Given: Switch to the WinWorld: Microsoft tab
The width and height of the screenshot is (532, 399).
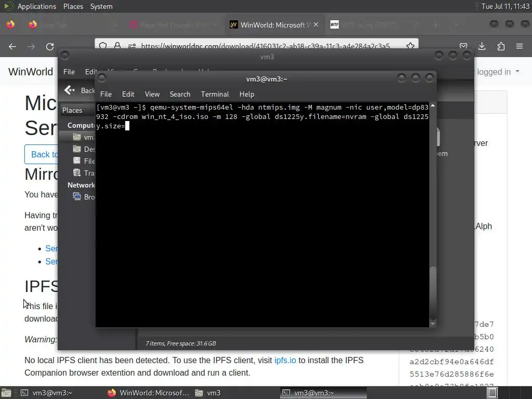Looking at the screenshot, I should coord(274,25).
